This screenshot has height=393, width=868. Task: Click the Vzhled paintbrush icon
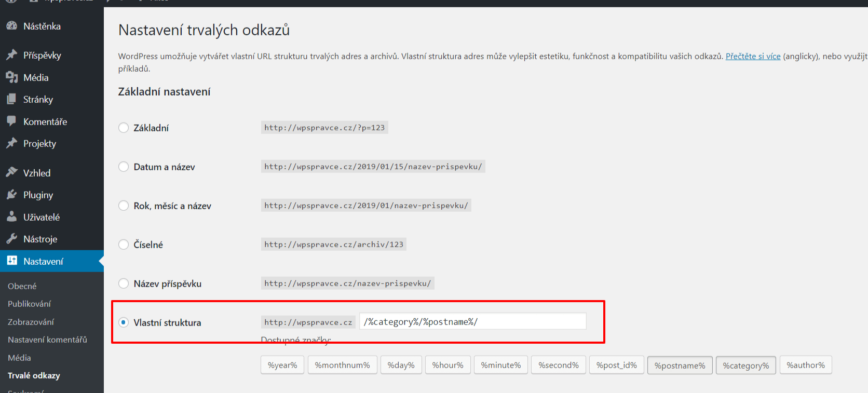point(11,172)
